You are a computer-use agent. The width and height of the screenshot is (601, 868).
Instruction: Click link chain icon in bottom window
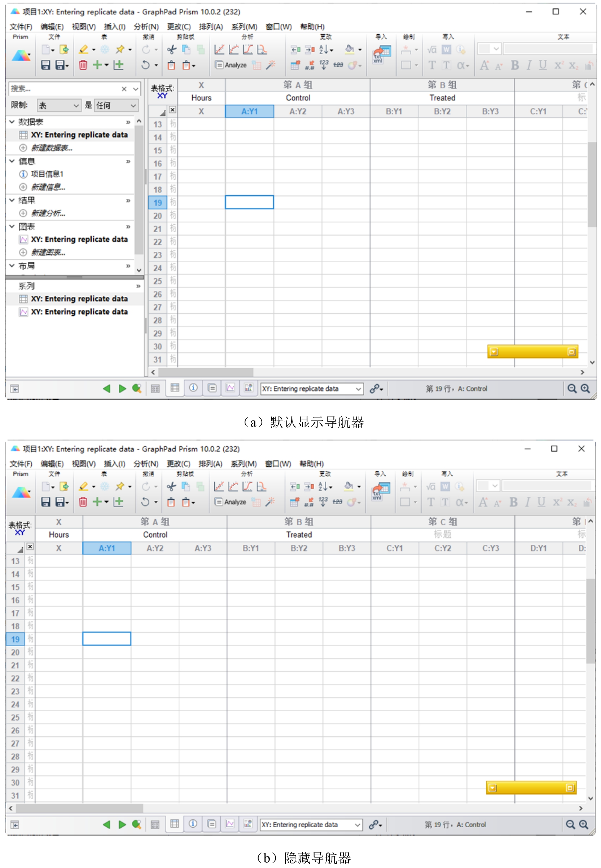[x=374, y=824]
